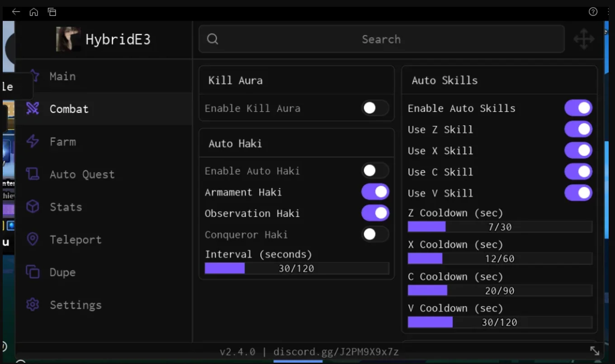Click the move panel cross-arrows icon
This screenshot has width=615, height=364.
[x=584, y=39]
